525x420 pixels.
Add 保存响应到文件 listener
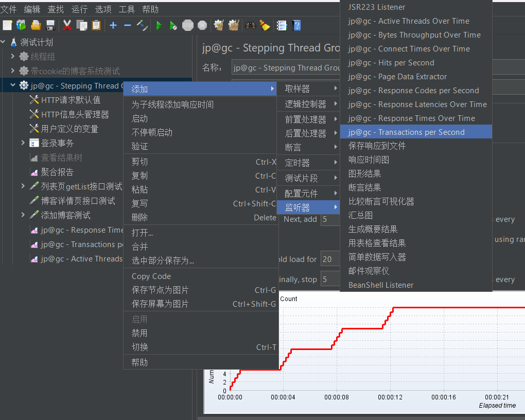tap(416, 146)
